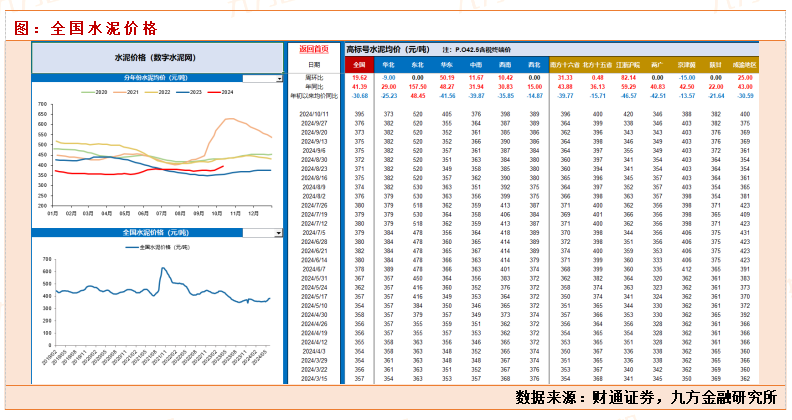
Task: Select the 2024/9/20 date row
Action: pyautogui.click(x=314, y=132)
